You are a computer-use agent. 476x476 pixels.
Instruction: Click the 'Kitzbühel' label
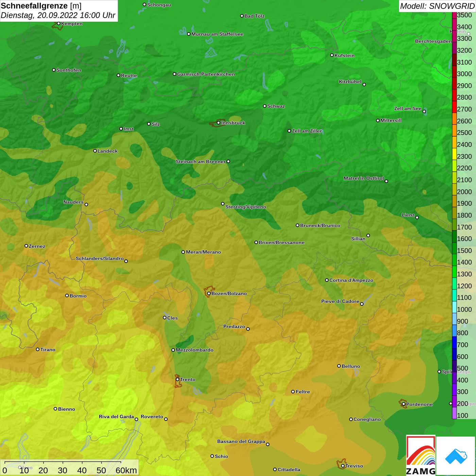[350, 82]
